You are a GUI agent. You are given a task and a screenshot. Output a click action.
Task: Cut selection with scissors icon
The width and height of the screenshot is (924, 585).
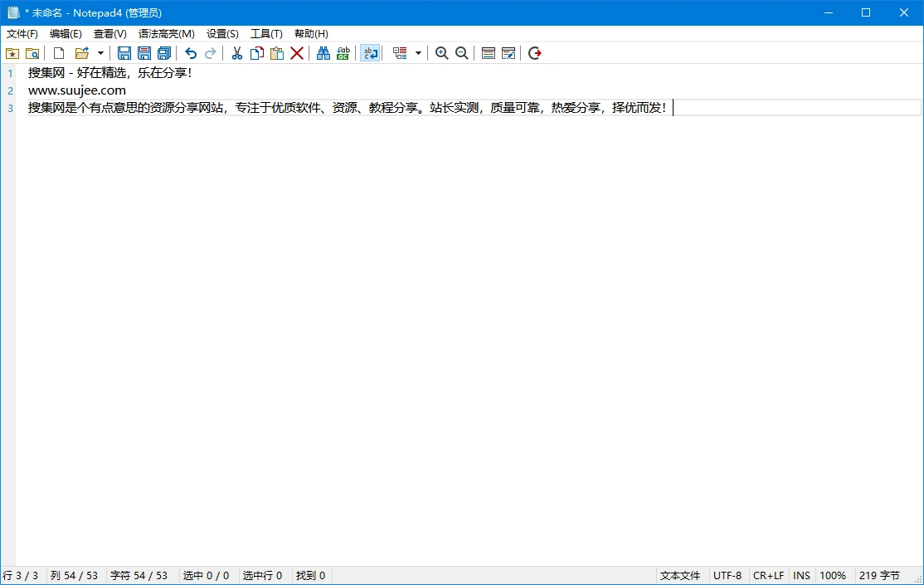tap(237, 54)
